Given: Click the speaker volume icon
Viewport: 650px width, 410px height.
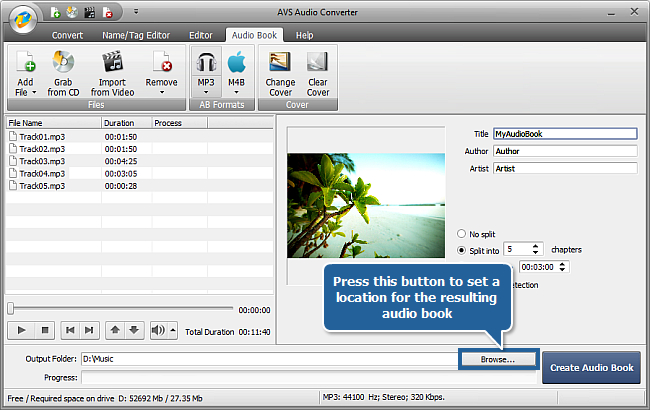Looking at the screenshot, I should (x=158, y=330).
